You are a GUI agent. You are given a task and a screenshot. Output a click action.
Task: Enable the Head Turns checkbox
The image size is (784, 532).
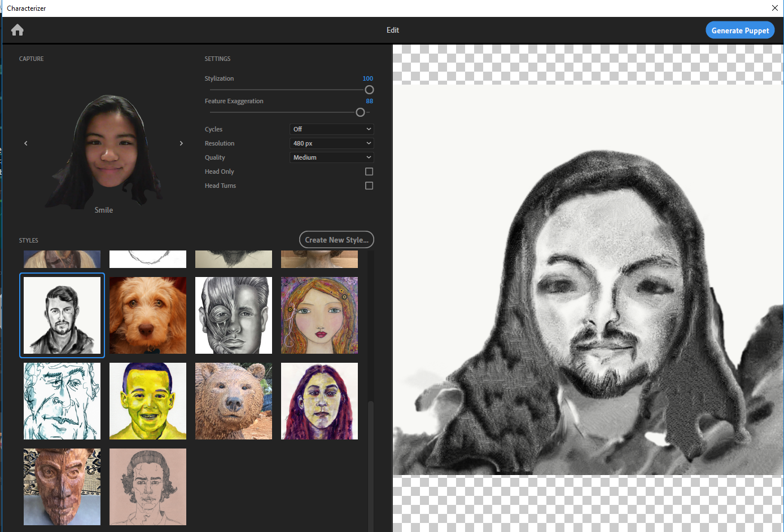(x=369, y=186)
